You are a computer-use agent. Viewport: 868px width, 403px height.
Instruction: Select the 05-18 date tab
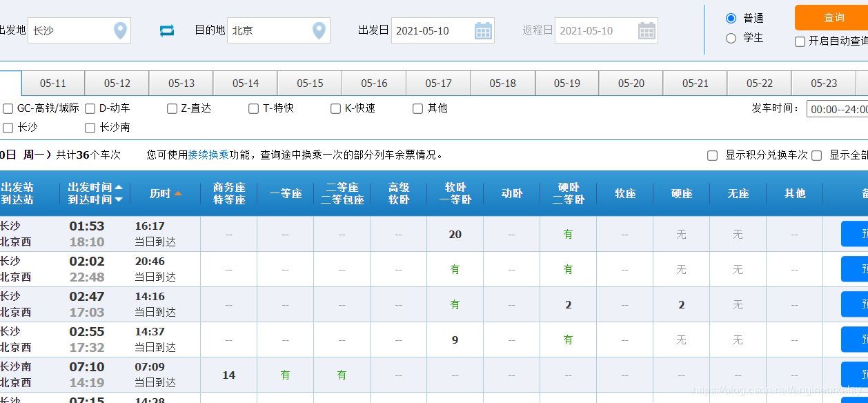click(502, 83)
